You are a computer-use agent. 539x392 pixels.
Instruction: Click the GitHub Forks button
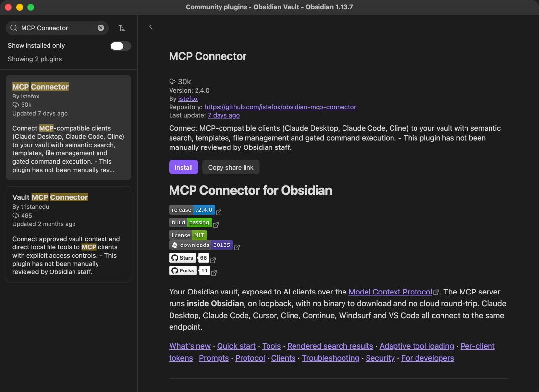coord(183,270)
